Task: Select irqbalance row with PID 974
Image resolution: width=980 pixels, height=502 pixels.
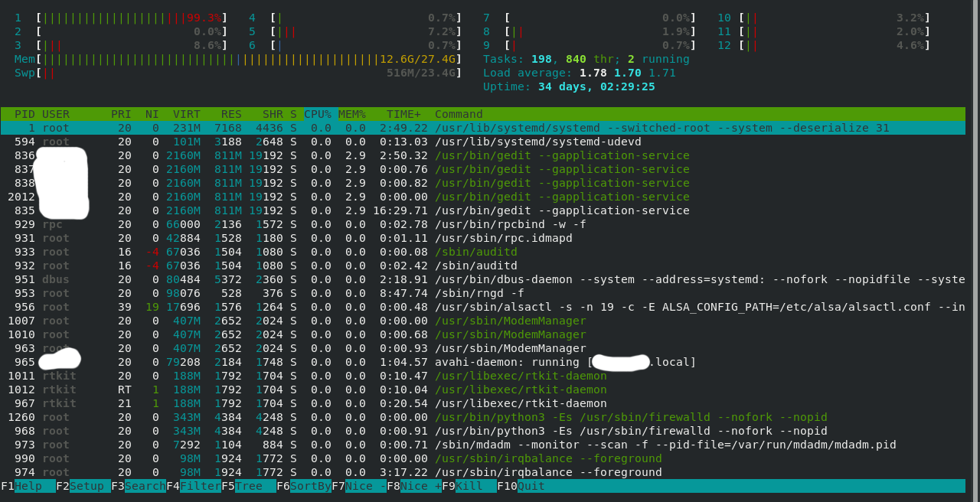Action: (x=483, y=472)
